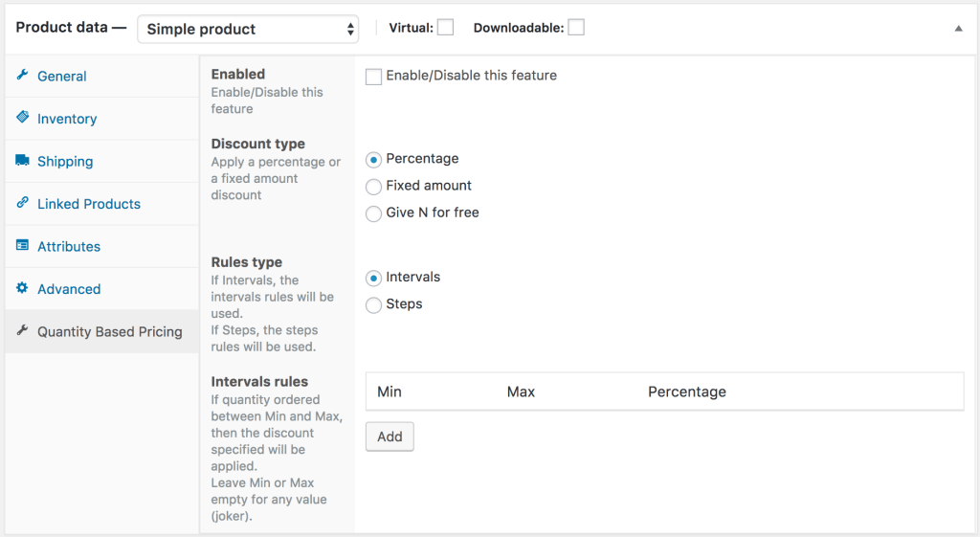Select the Percentage discount radio button

(x=374, y=160)
